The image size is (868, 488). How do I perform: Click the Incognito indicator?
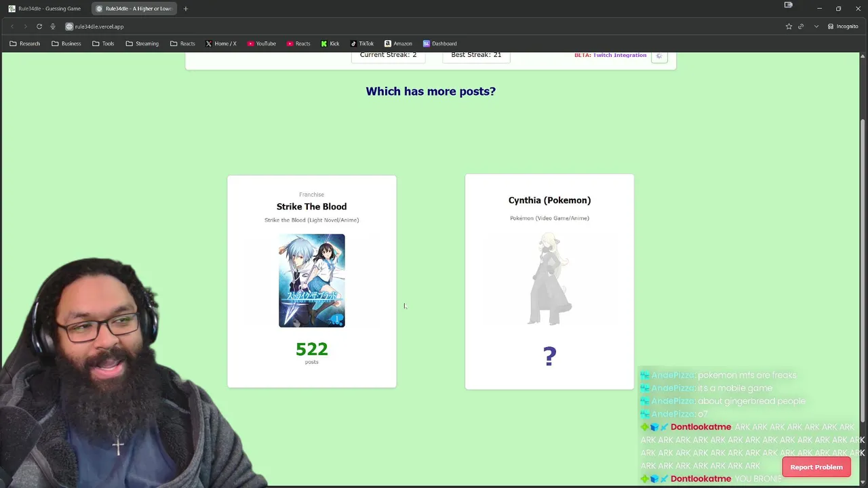pyautogui.click(x=843, y=26)
